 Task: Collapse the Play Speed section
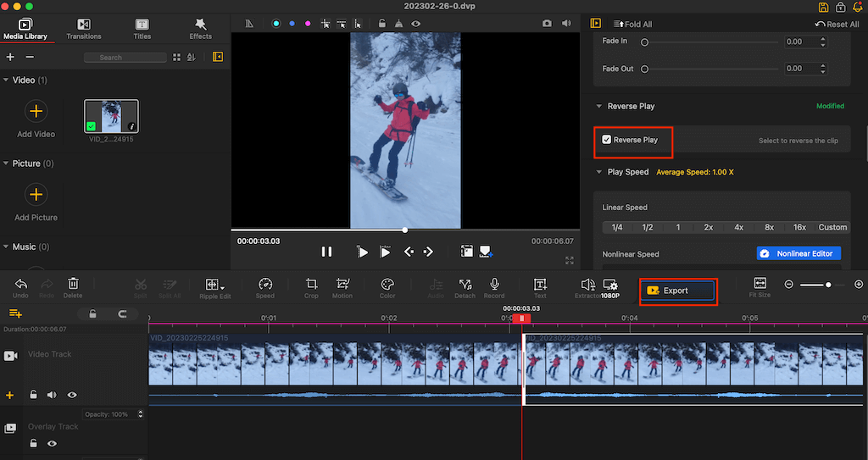click(x=598, y=172)
